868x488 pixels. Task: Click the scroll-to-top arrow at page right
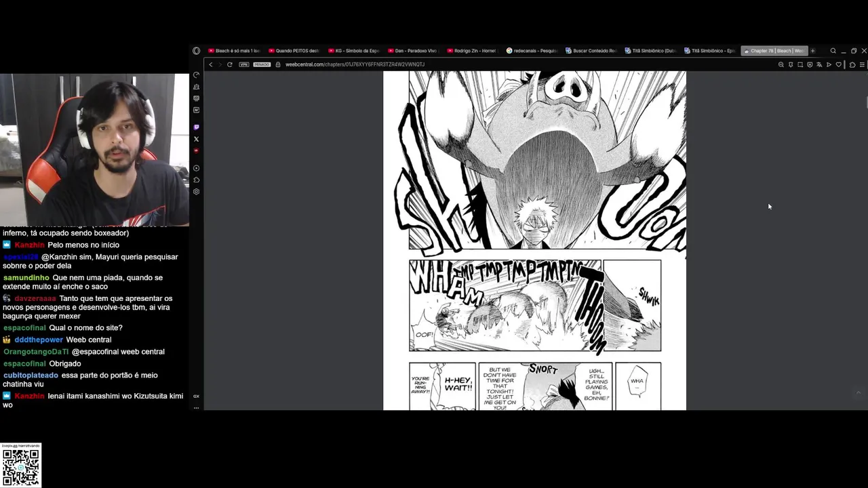[859, 392]
